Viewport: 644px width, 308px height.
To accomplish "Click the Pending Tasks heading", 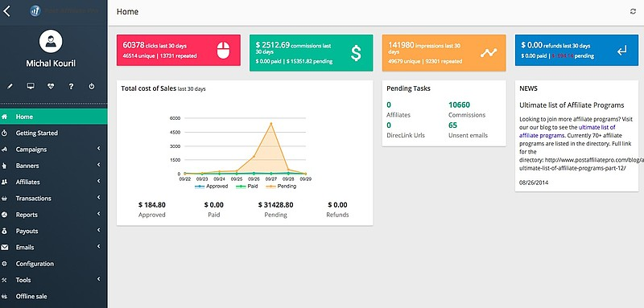I will click(x=408, y=88).
